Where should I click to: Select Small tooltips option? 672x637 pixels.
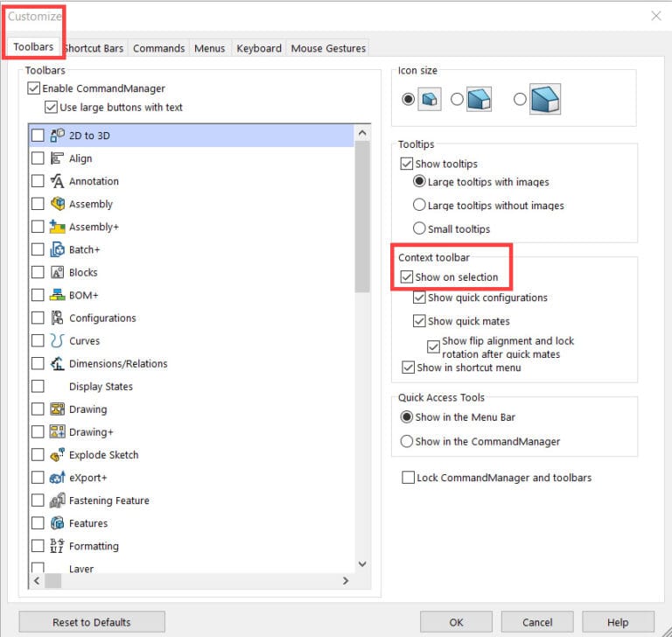point(419,228)
